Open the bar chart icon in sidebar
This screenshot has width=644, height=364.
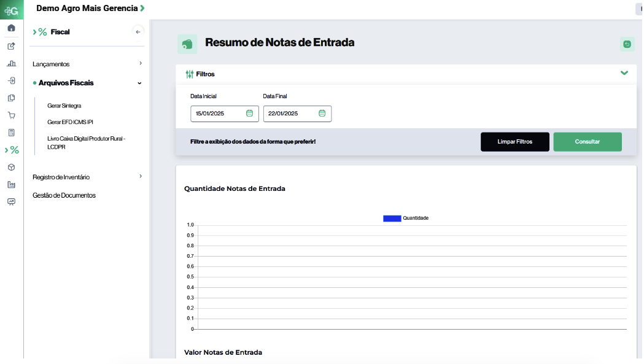click(11, 63)
